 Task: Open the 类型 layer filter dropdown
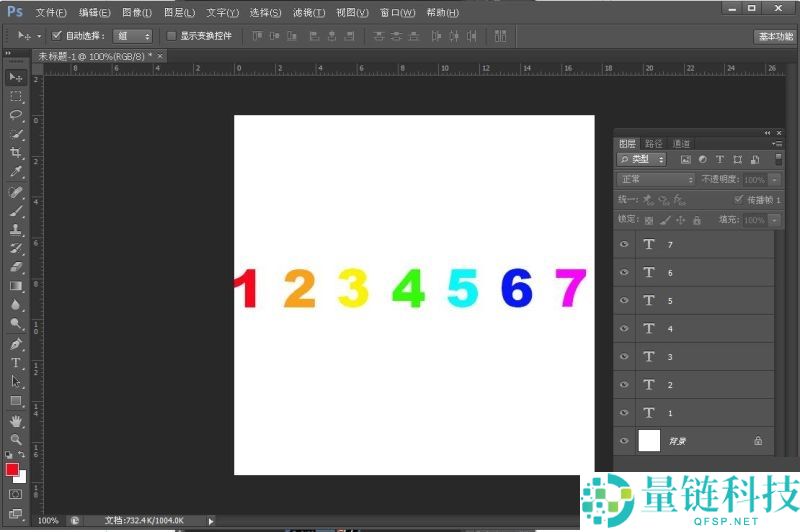coord(642,159)
